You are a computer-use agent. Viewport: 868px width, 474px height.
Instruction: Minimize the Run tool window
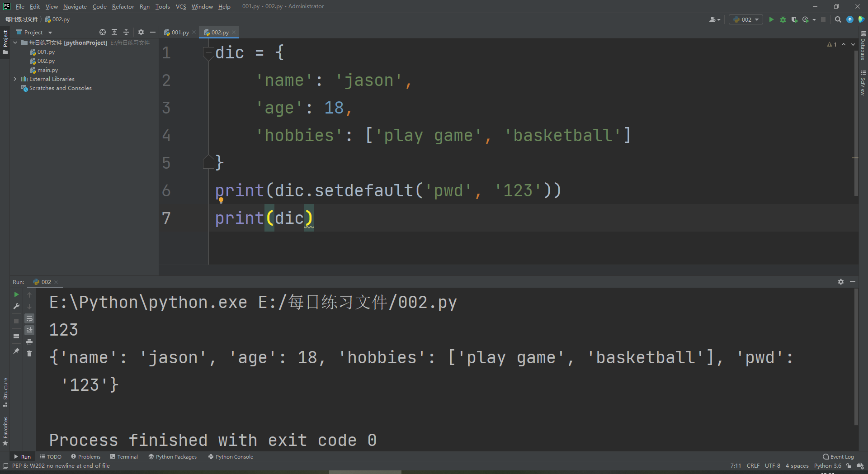click(853, 282)
